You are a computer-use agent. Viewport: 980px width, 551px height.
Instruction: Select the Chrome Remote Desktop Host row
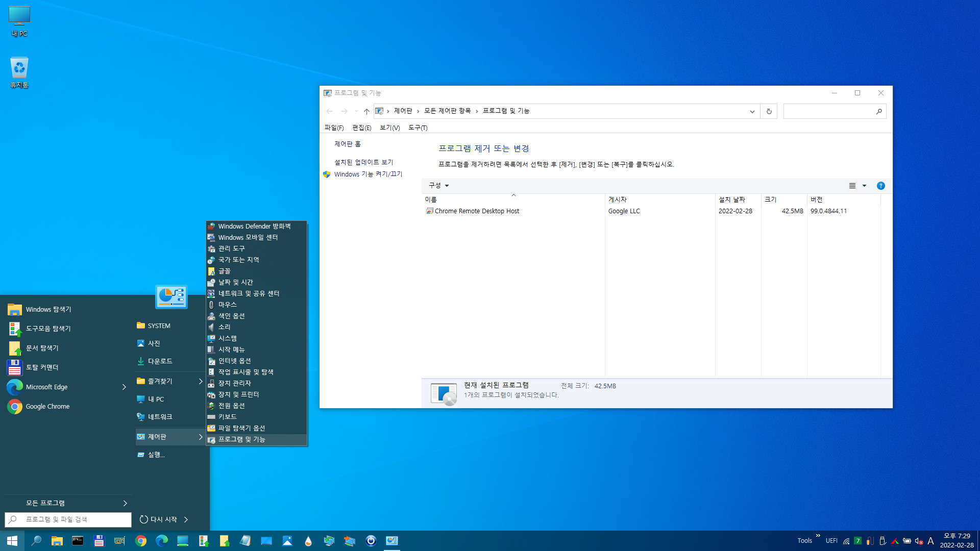(x=652, y=211)
